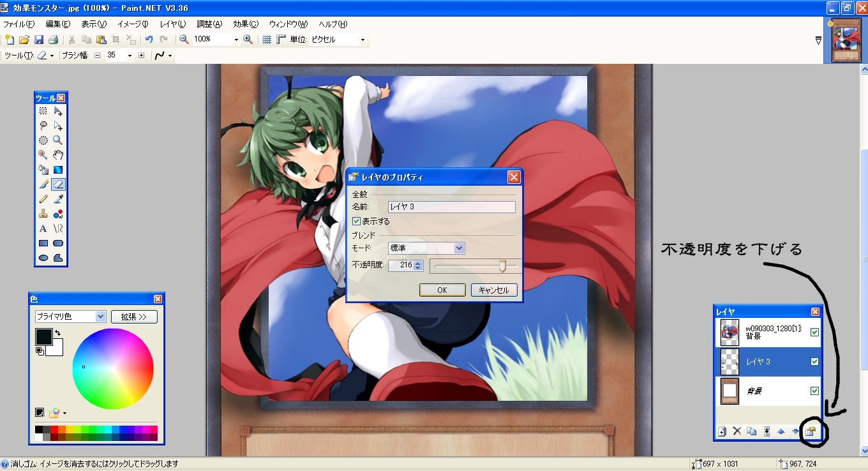The width and height of the screenshot is (868, 471).
Task: Click the New file toolbar icon
Action: point(9,40)
